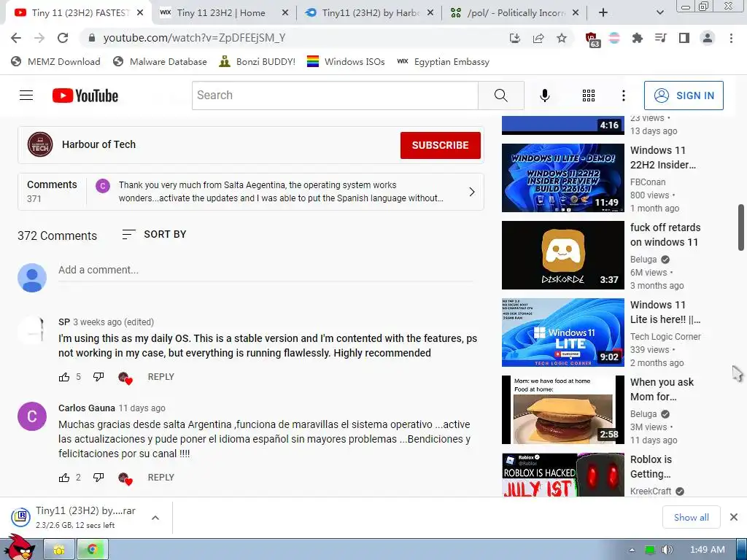Switch to the Tiny 11 23H2 Home tab
The width and height of the screenshot is (747, 560).
[x=224, y=13]
